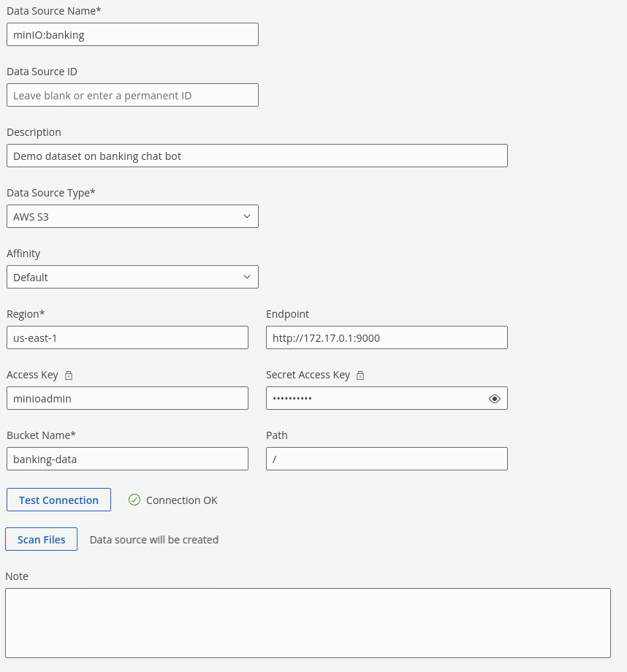The image size is (627, 672).
Task: Click inside the Secret Access Key field
Action: [373, 398]
